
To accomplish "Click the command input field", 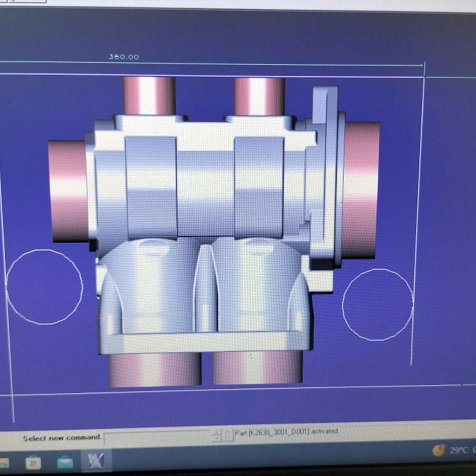I will click(x=156, y=437).
